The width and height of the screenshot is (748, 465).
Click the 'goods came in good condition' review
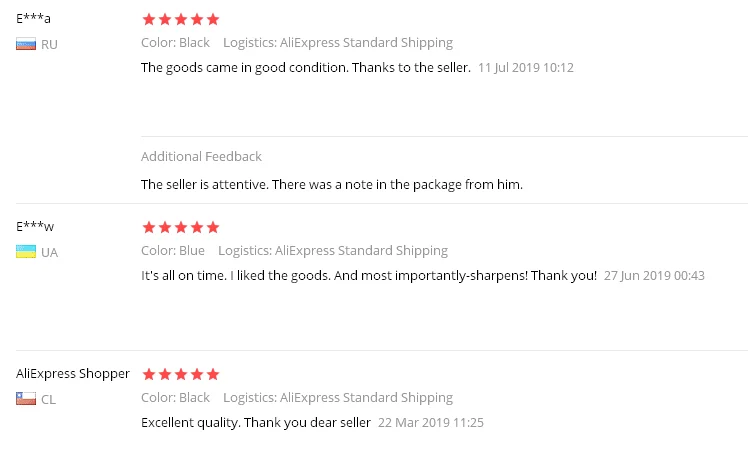click(305, 67)
